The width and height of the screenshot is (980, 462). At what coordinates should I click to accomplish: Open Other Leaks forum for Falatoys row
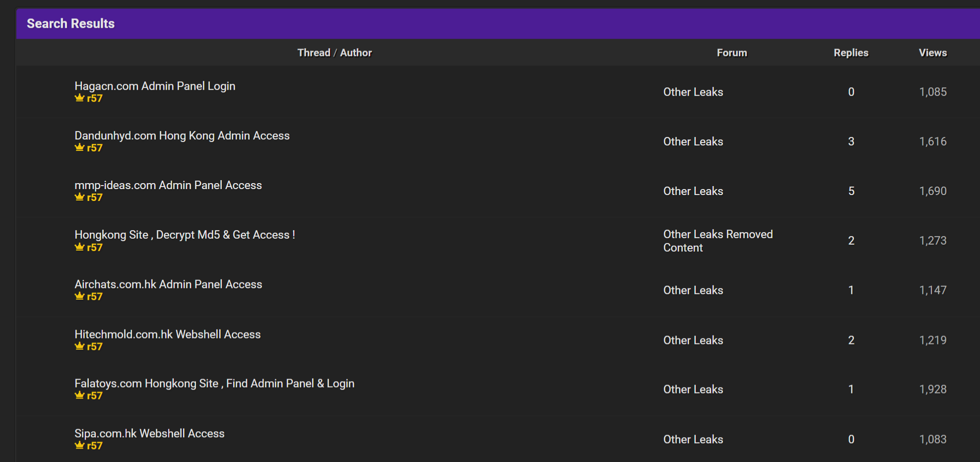click(693, 390)
